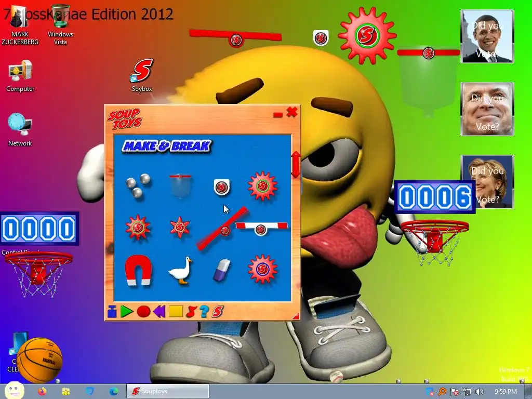Click the 9:59 PM clock

coord(506,392)
